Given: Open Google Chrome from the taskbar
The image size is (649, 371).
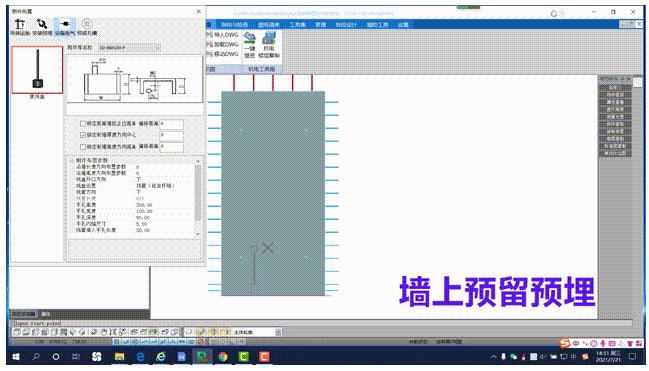Looking at the screenshot, I should click(223, 357).
